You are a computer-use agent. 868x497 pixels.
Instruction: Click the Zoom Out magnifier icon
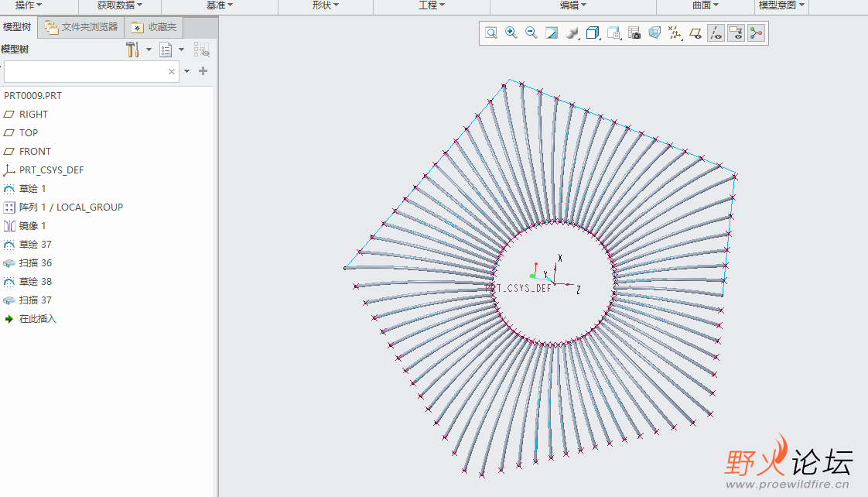(x=531, y=33)
